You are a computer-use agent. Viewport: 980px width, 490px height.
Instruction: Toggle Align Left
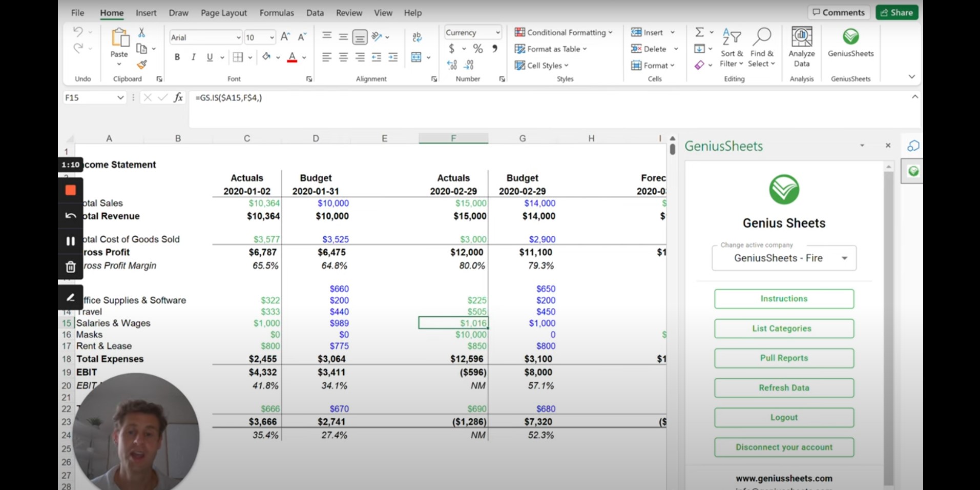(x=327, y=57)
